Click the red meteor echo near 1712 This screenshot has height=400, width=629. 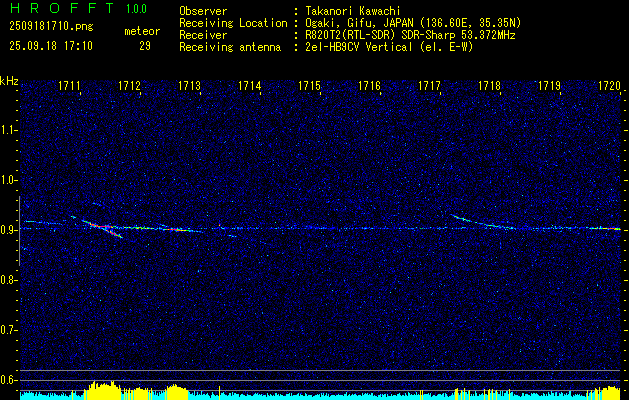point(102,227)
